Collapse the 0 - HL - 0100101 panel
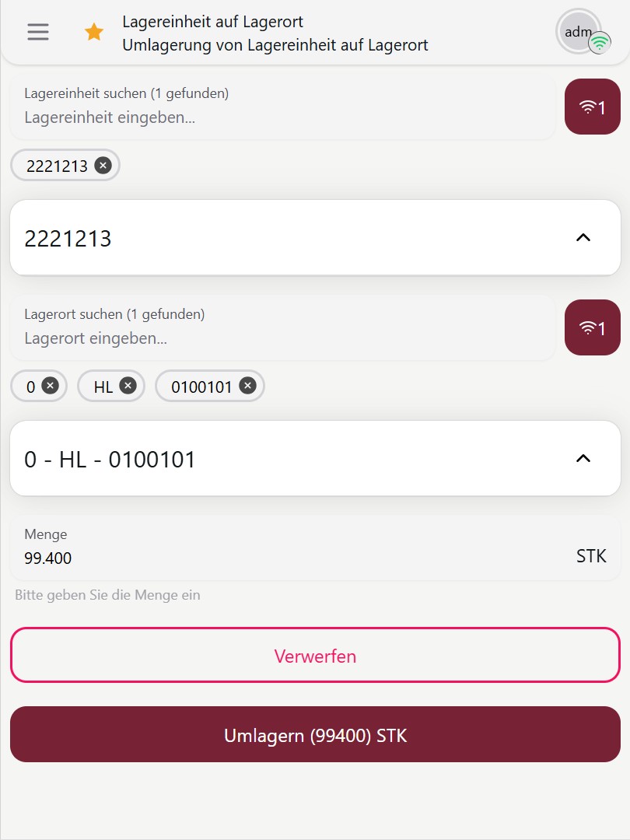 pyautogui.click(x=583, y=458)
